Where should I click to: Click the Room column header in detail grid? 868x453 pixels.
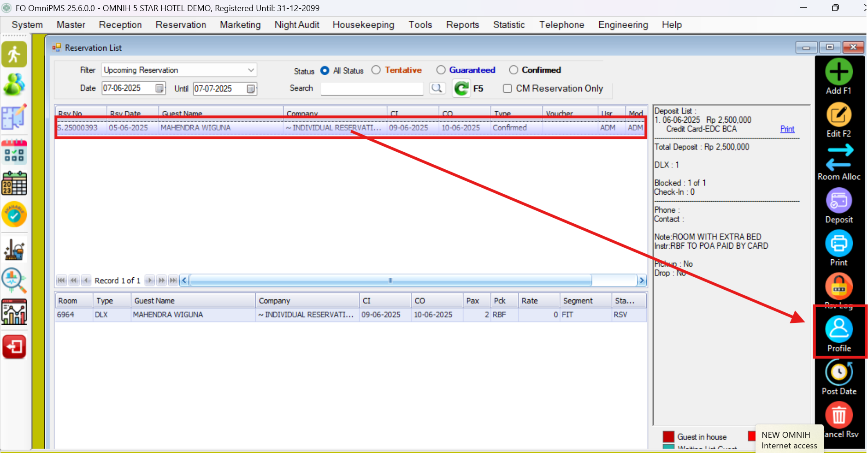pyautogui.click(x=74, y=301)
